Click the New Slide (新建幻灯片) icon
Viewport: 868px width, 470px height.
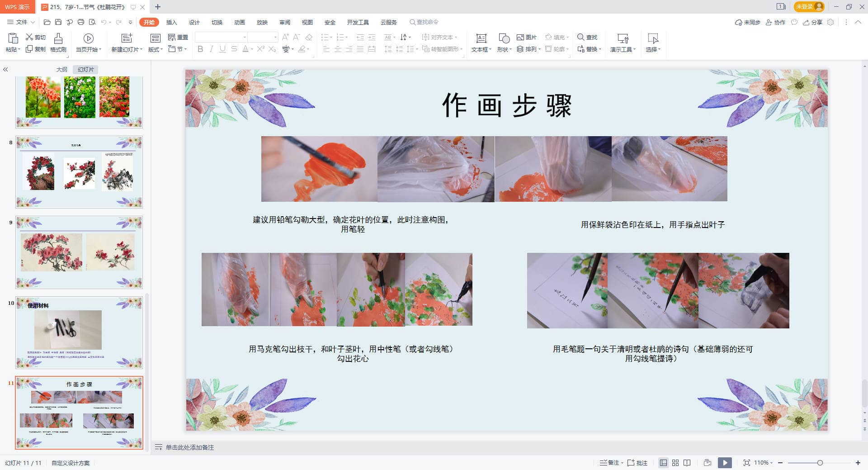click(127, 38)
